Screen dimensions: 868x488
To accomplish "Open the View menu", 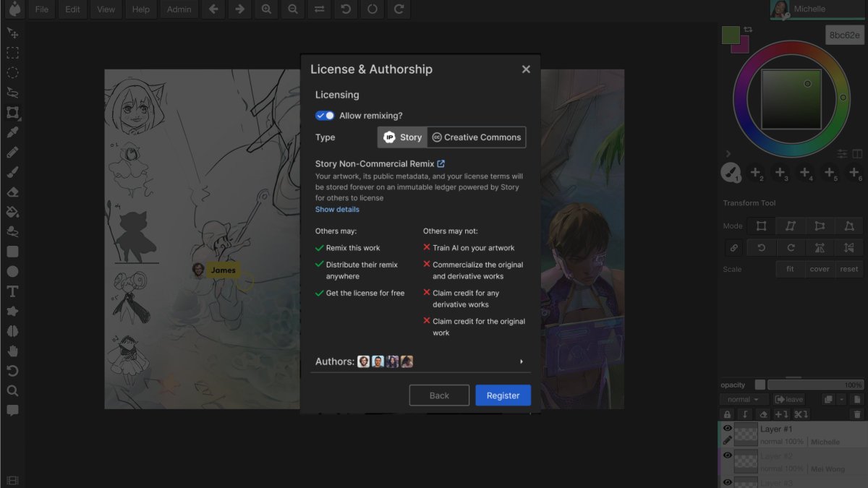I will [x=106, y=9].
